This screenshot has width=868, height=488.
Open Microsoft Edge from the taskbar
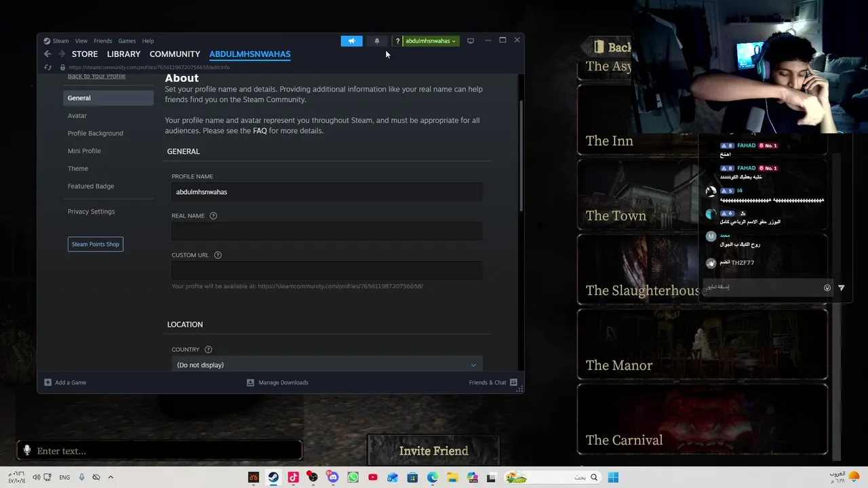click(x=432, y=477)
